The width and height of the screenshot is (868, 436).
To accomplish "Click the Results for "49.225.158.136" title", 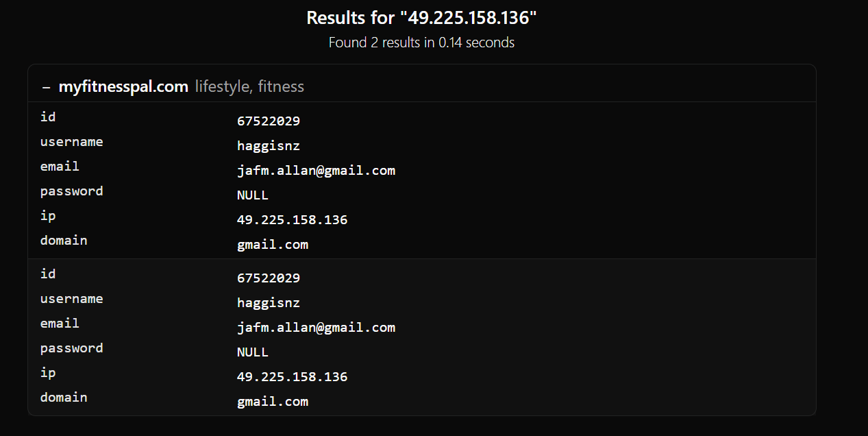I will pyautogui.click(x=421, y=18).
